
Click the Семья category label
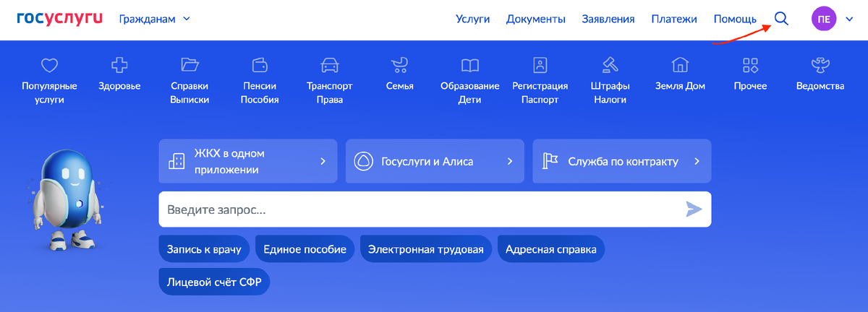[x=400, y=86]
